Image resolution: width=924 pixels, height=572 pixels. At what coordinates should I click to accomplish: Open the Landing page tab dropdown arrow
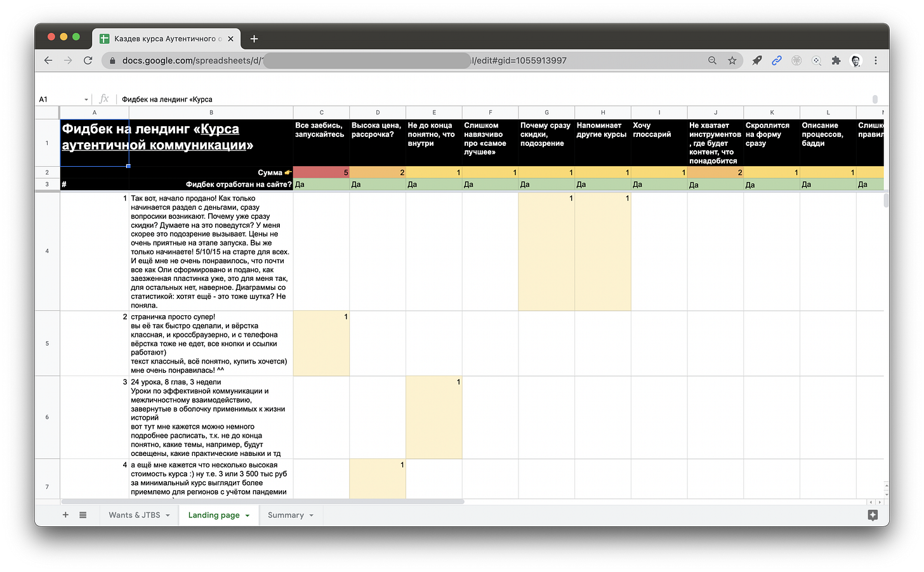(247, 516)
